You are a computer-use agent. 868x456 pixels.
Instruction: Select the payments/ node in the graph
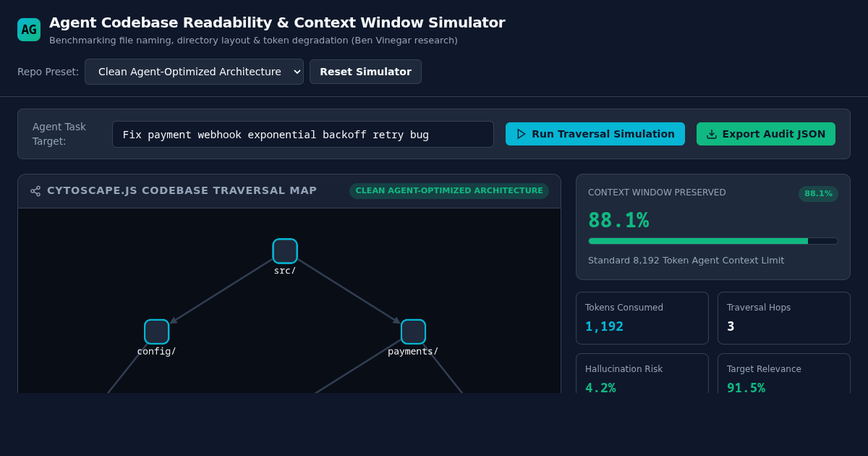pos(413,332)
